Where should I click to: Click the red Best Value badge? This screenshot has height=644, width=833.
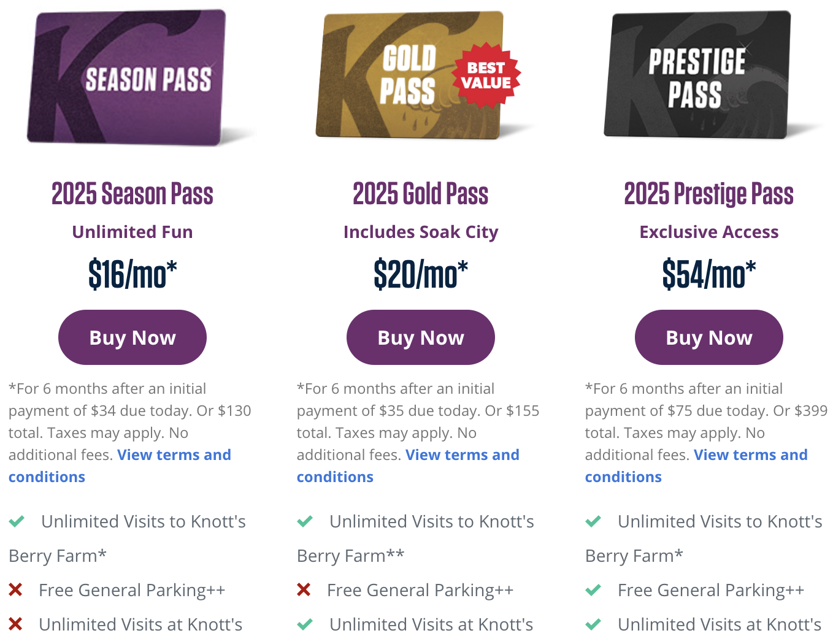(x=486, y=75)
